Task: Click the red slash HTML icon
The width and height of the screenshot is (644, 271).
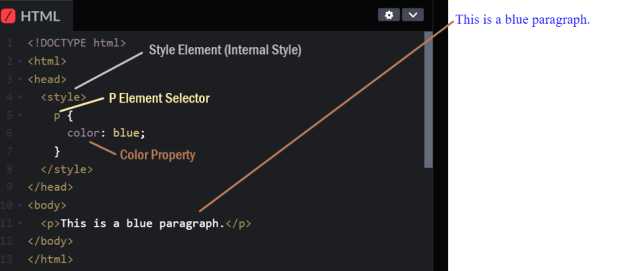Action: [8, 16]
